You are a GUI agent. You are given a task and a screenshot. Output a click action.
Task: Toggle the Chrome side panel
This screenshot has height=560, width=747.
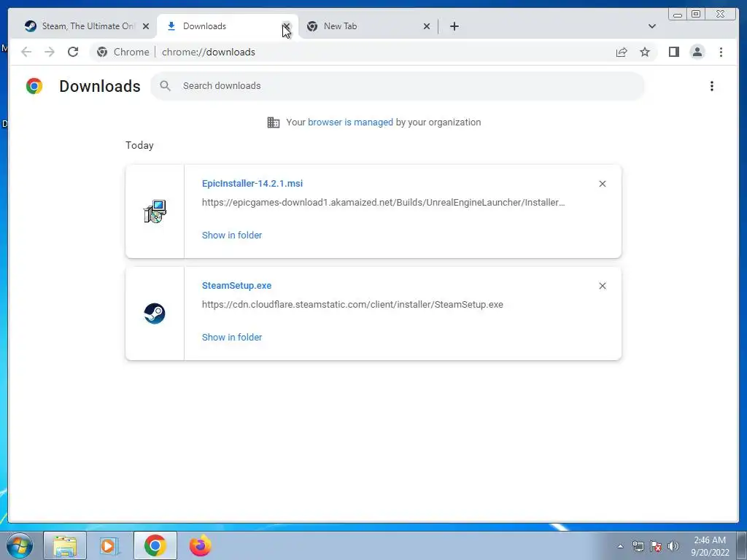pyautogui.click(x=673, y=52)
